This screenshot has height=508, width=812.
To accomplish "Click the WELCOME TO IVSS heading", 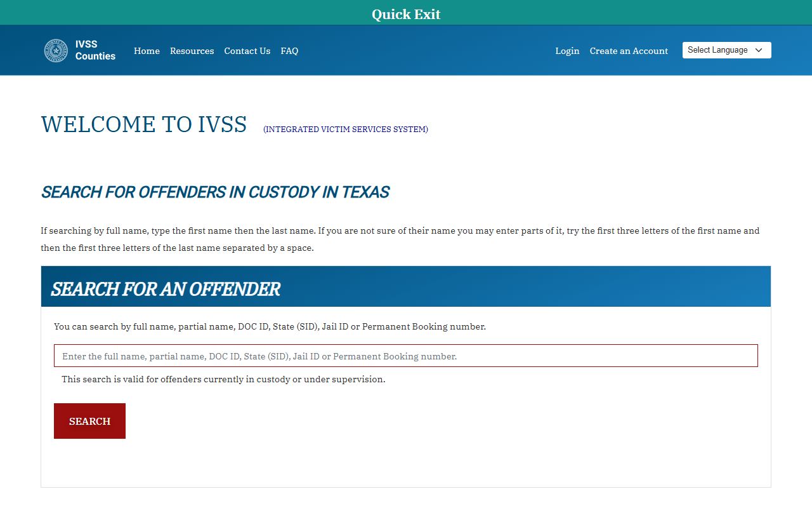I will pos(144,124).
